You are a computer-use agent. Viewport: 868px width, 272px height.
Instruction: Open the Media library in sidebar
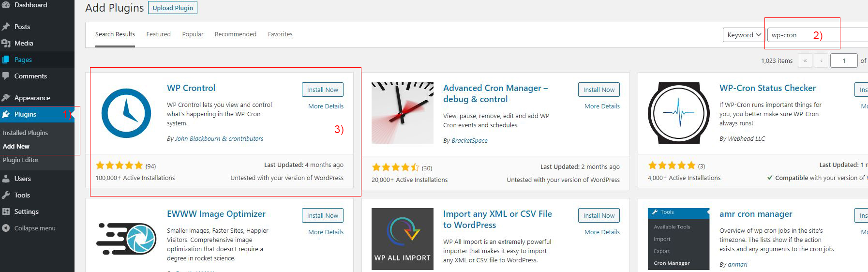[24, 43]
